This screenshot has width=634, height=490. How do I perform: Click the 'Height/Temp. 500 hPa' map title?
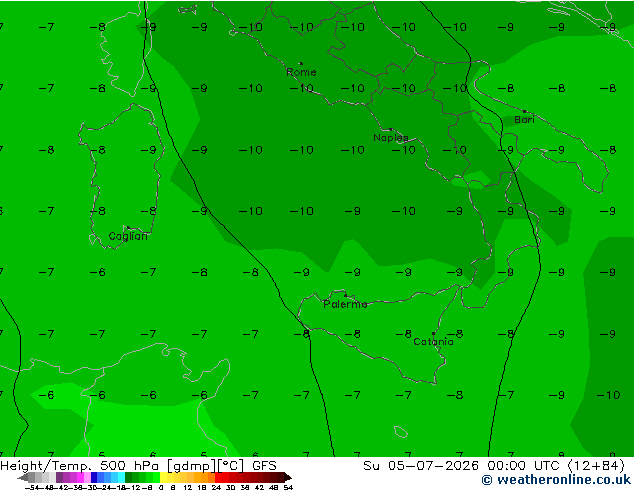tap(81, 466)
